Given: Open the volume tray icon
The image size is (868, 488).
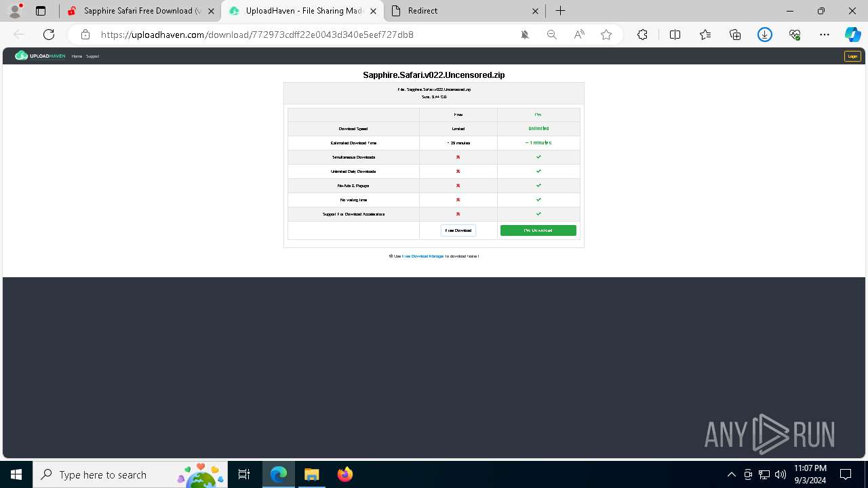Looking at the screenshot, I should tap(781, 474).
